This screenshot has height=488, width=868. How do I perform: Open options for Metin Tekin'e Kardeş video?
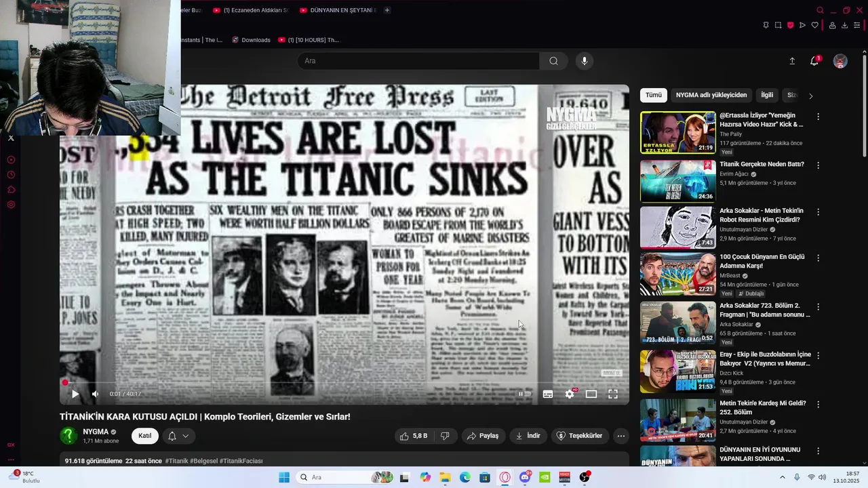(x=818, y=405)
